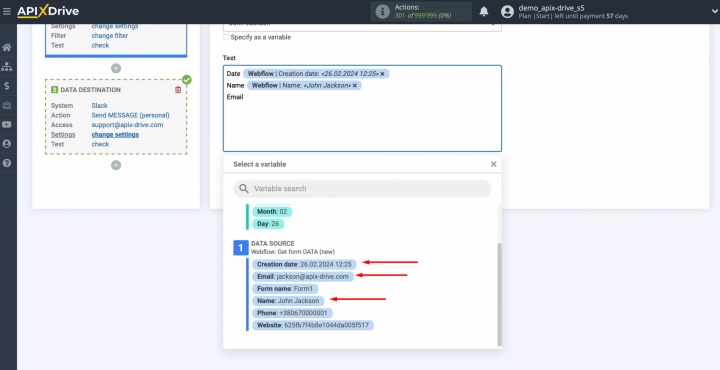Open YouTube video sidebar icon
The height and width of the screenshot is (370, 720).
point(7,124)
